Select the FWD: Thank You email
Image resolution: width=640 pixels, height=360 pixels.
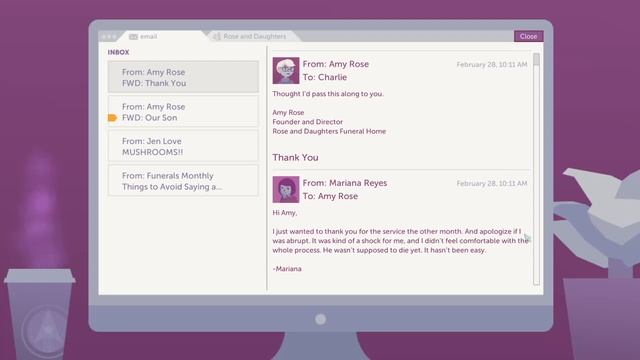pos(183,77)
